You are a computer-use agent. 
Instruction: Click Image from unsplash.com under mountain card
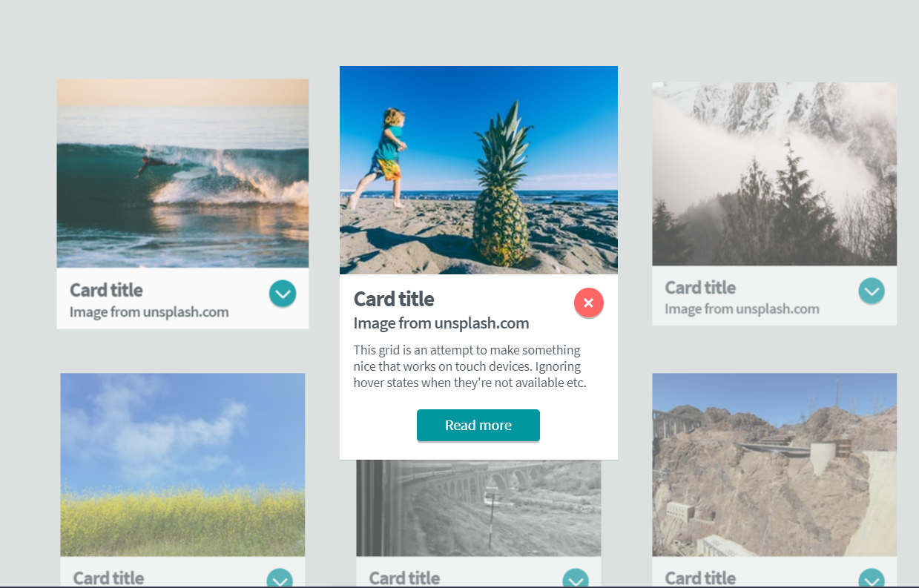point(742,309)
